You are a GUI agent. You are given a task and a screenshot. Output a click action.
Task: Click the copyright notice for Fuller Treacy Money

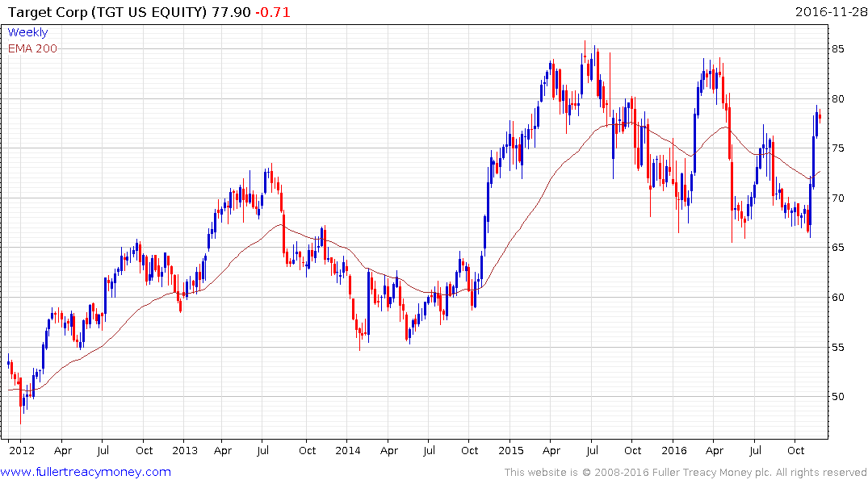tap(686, 473)
